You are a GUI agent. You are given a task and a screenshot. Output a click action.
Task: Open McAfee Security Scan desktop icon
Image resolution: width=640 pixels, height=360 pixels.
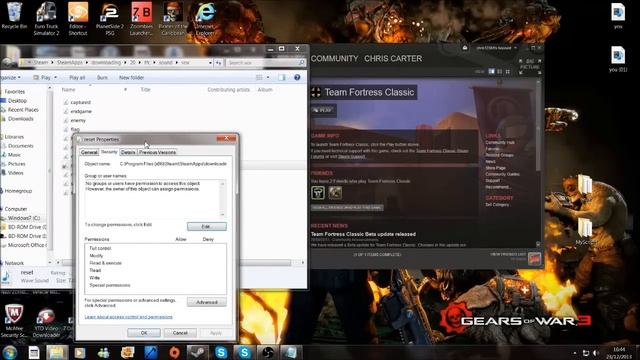(x=14, y=321)
